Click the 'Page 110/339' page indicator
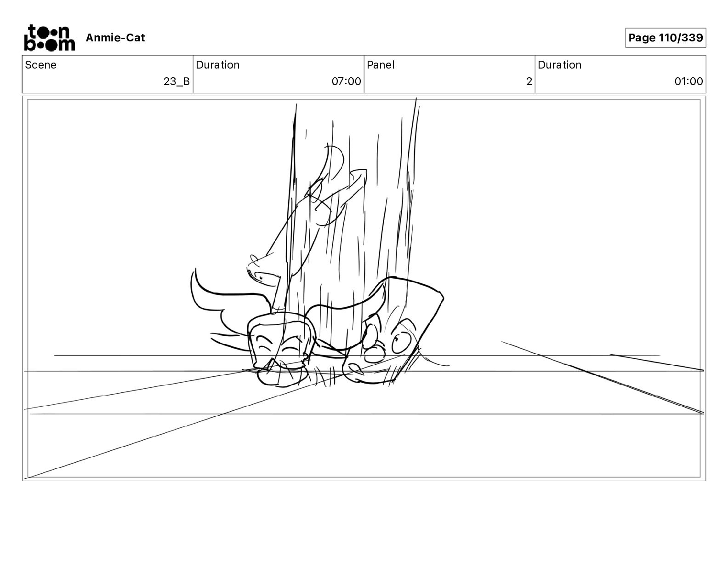 pyautogui.click(x=665, y=38)
